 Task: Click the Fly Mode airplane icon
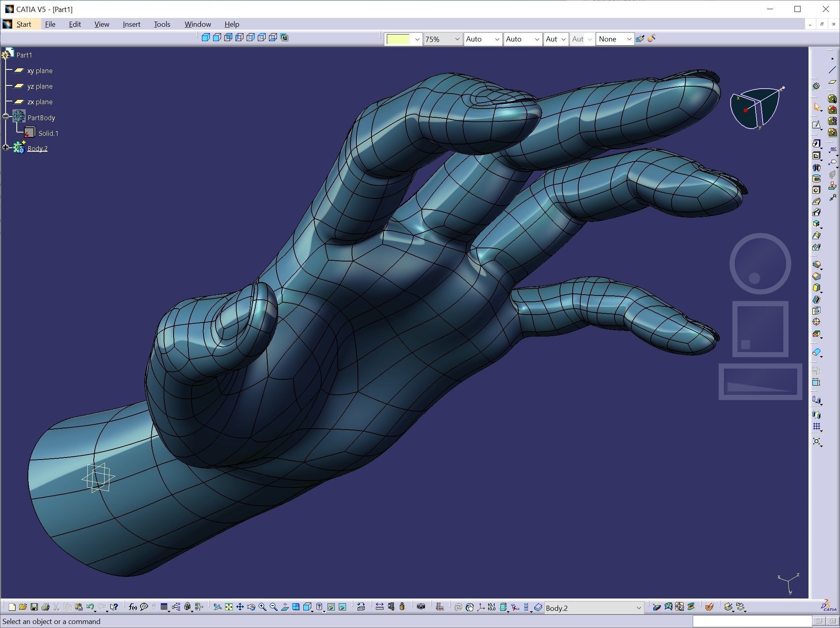(217, 607)
